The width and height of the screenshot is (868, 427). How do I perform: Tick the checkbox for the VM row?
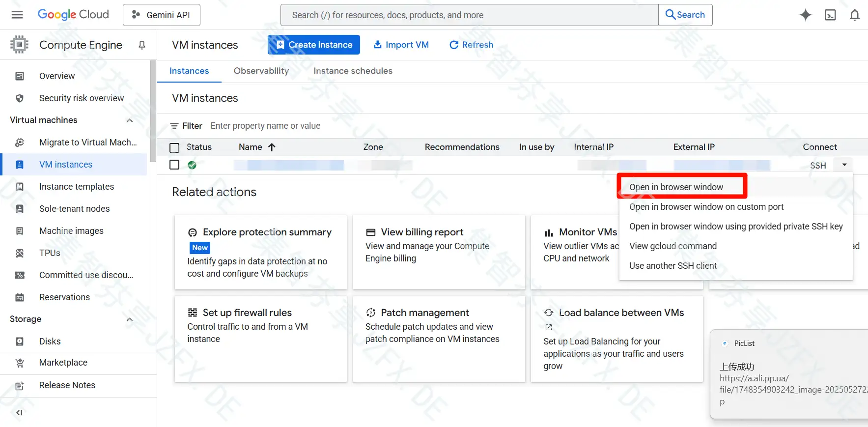click(x=174, y=165)
